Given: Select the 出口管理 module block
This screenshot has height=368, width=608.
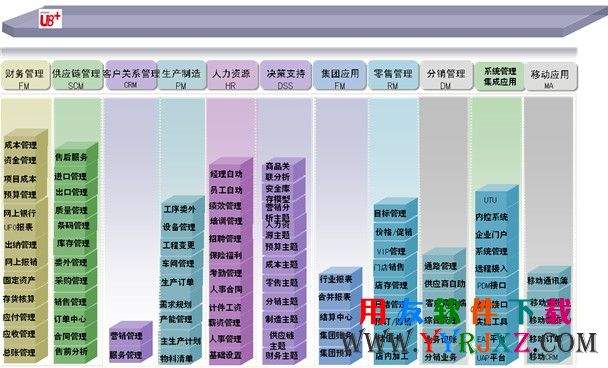Looking at the screenshot, I should click(71, 192).
